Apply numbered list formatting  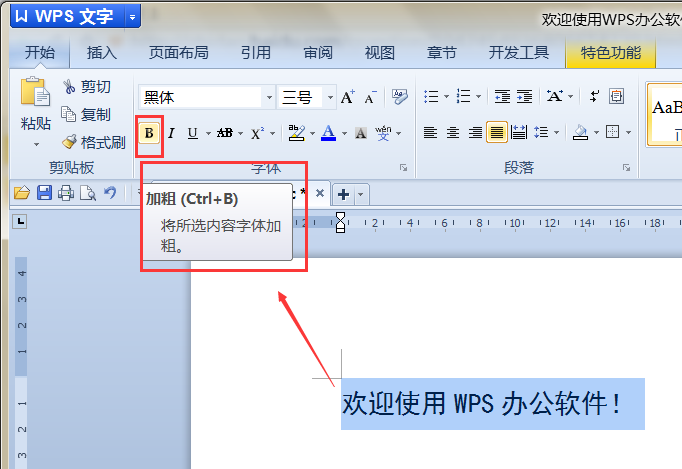click(463, 96)
